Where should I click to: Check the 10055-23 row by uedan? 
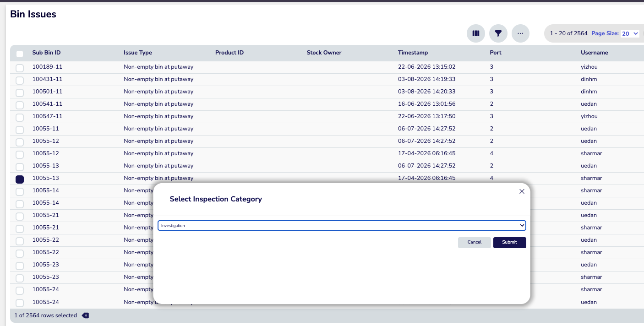click(x=20, y=266)
